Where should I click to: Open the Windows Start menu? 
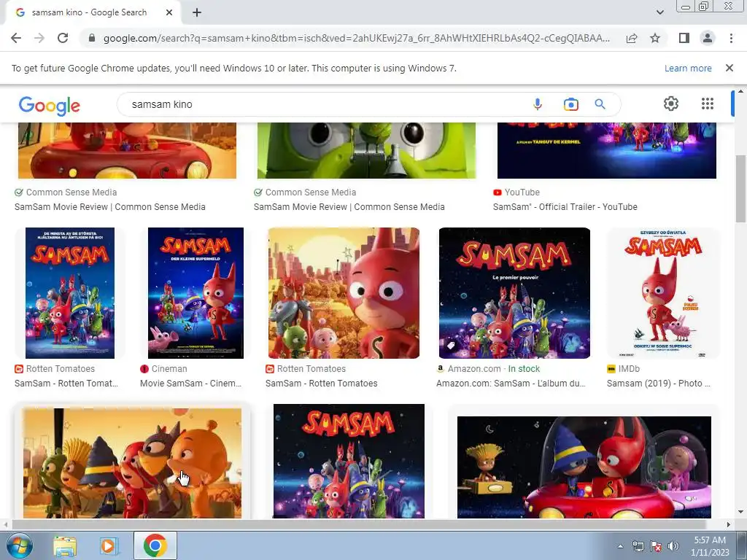pos(19,545)
